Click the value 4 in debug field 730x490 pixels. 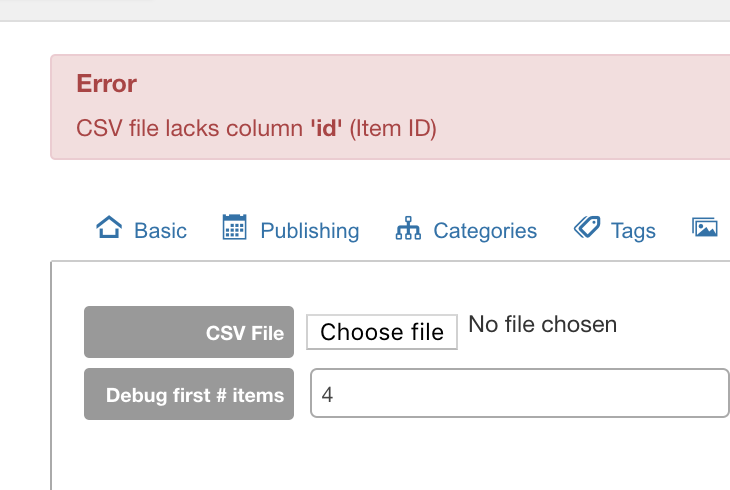tap(327, 395)
